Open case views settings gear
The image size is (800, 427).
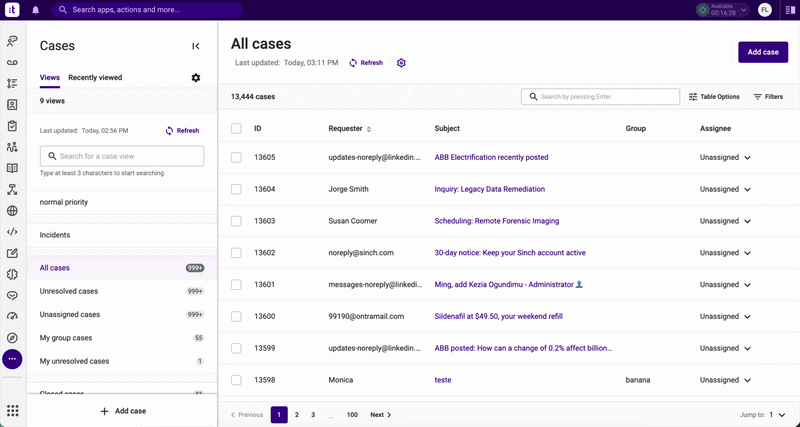(x=196, y=78)
